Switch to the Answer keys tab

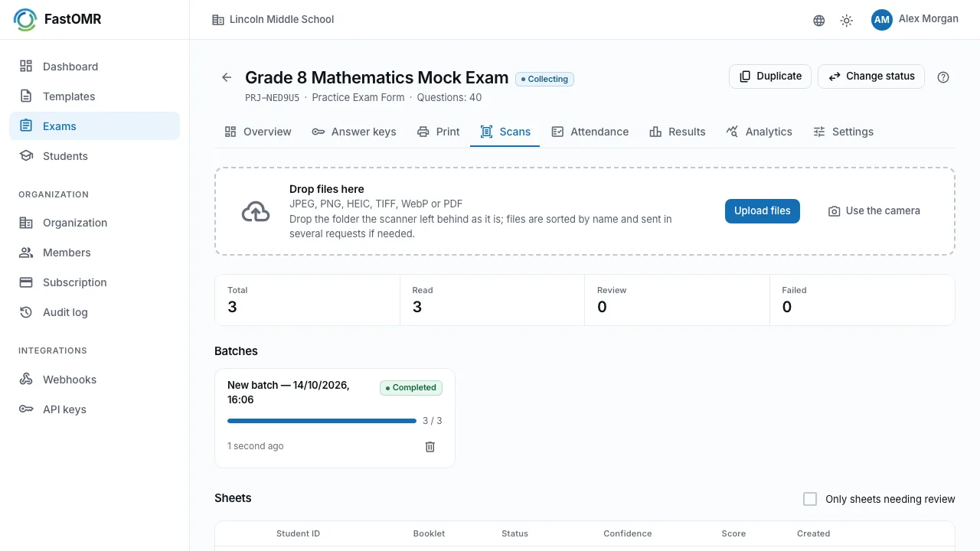(x=354, y=132)
